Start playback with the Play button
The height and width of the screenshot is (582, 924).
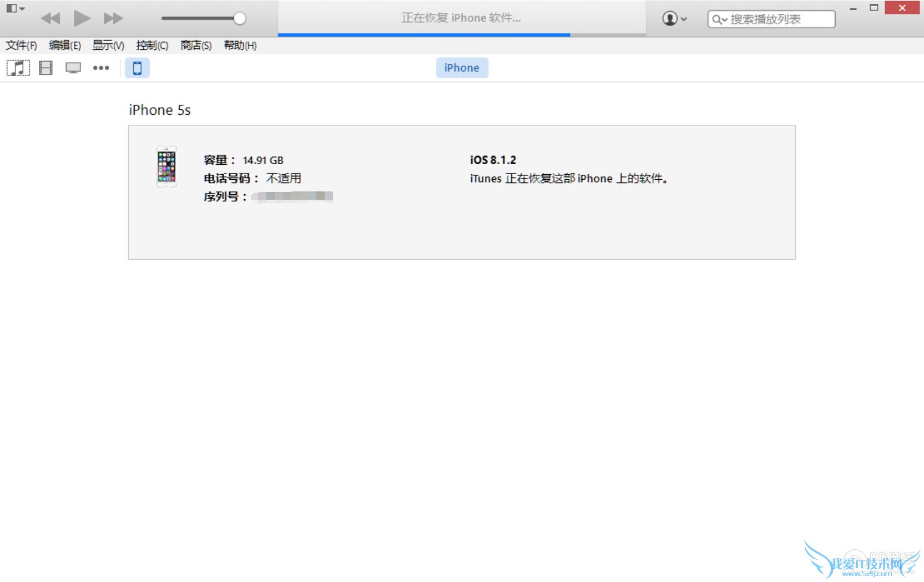82,18
